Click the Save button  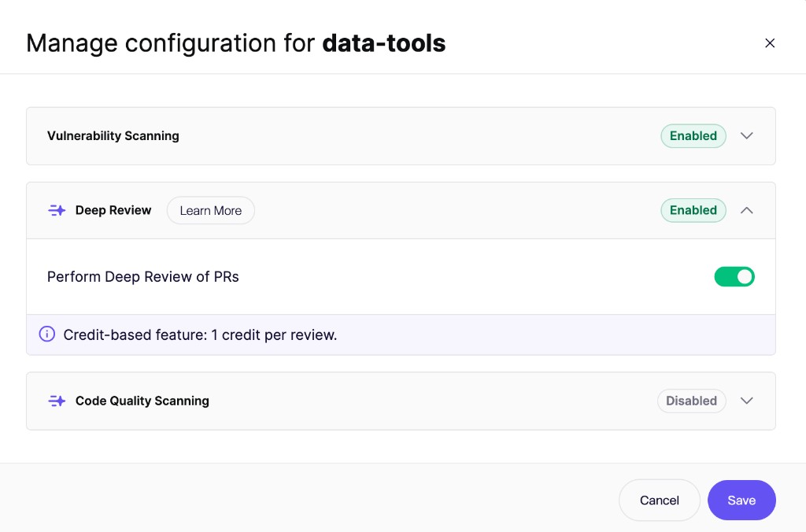(x=741, y=501)
